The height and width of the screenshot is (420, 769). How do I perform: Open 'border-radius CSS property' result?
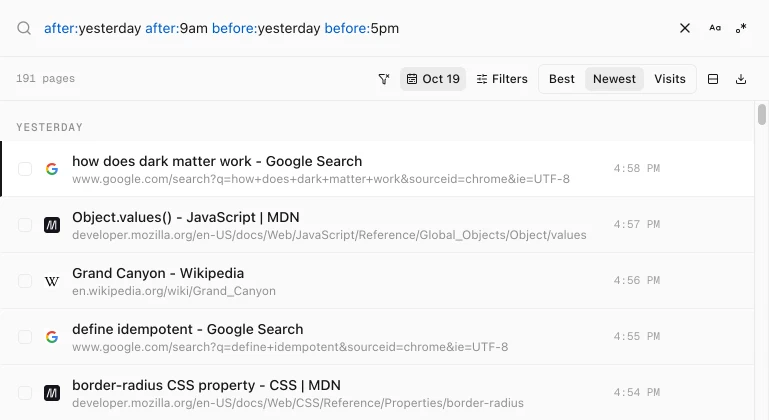(206, 385)
